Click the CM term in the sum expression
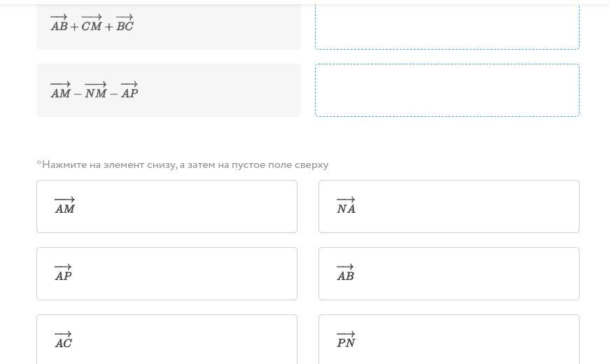This screenshot has width=609, height=364. (92, 24)
